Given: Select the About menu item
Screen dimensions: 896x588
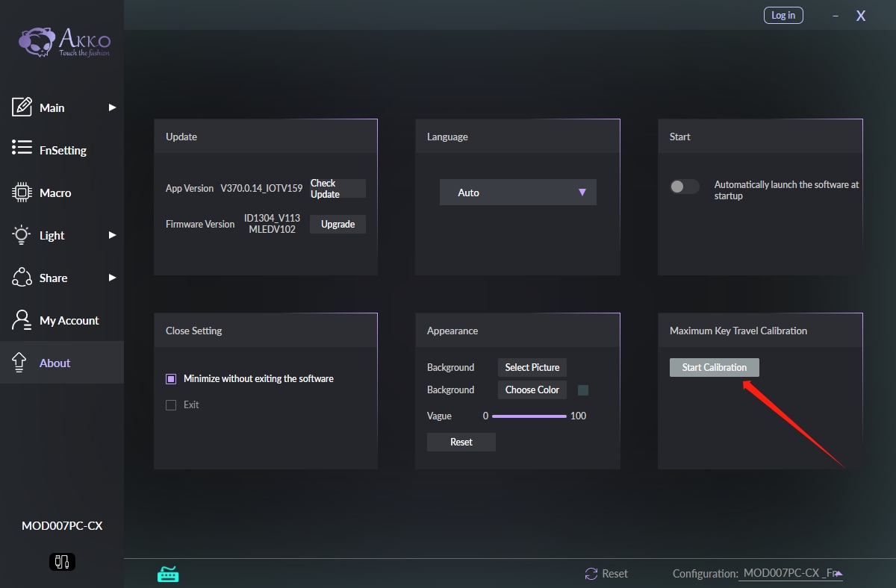Looking at the screenshot, I should pos(55,363).
